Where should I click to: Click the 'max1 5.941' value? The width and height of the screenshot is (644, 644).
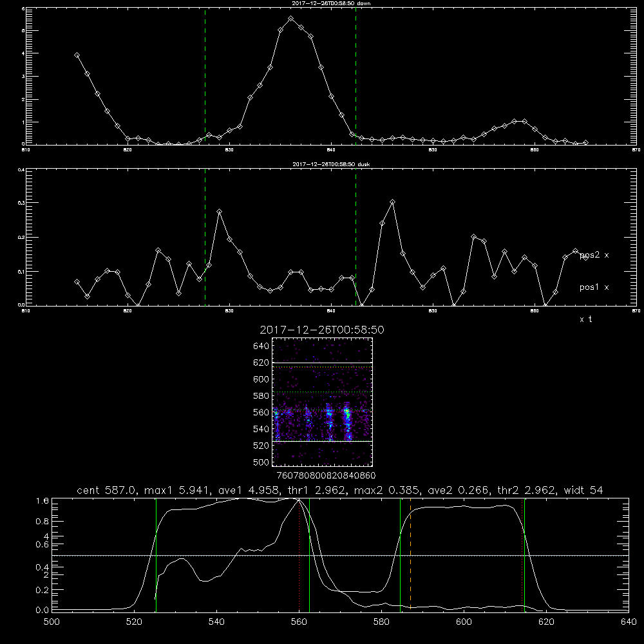click(x=178, y=490)
